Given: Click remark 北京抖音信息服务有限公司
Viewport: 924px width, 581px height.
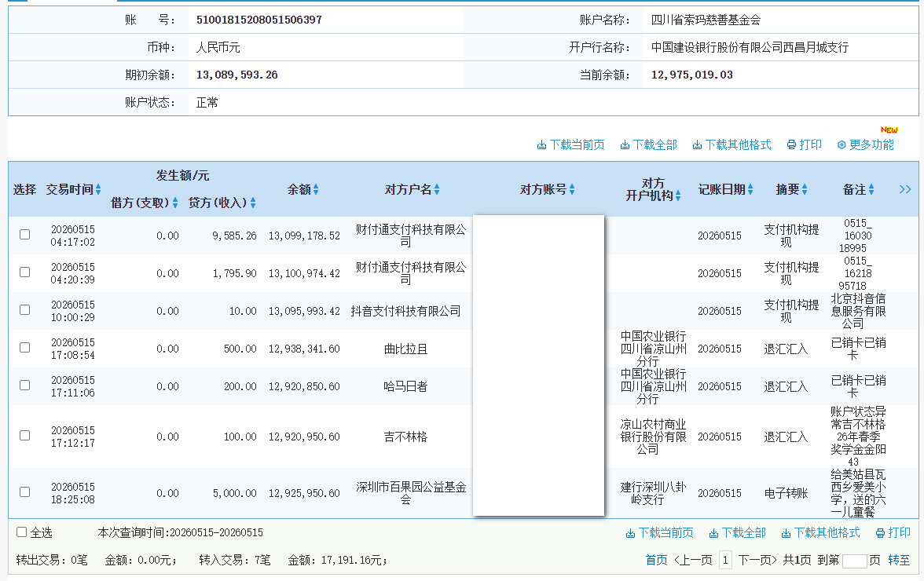Looking at the screenshot, I should pos(858,311).
